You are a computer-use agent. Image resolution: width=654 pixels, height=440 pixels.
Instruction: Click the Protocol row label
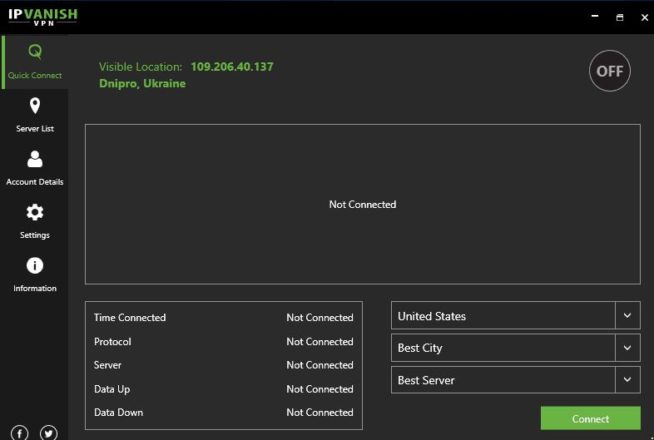113,342
